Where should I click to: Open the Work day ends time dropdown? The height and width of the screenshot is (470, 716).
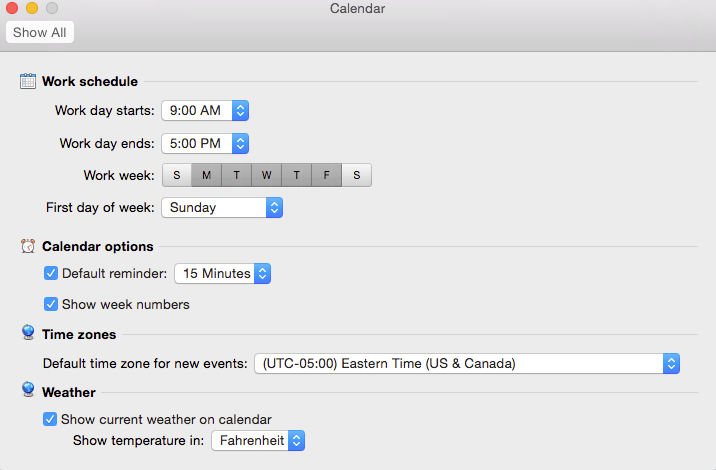(x=205, y=143)
